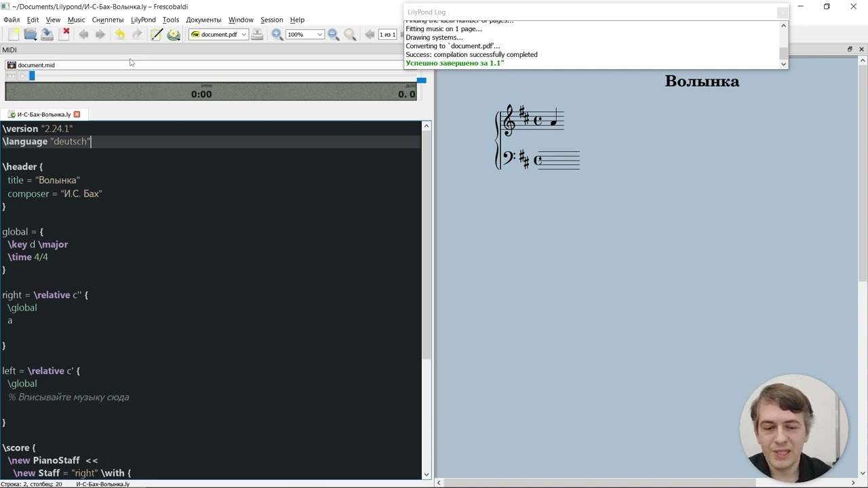Click the Волынка title in the score preview

[702, 81]
